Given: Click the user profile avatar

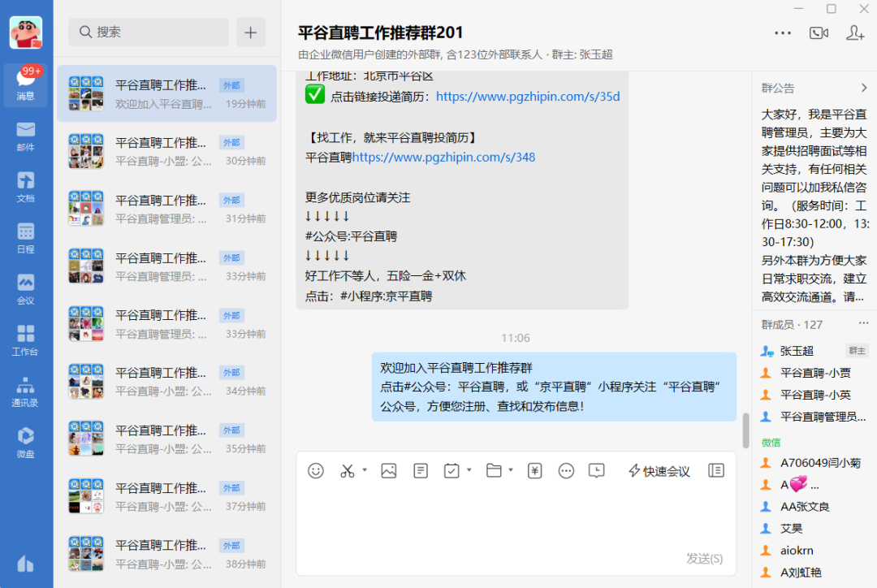Looking at the screenshot, I should pos(26,32).
